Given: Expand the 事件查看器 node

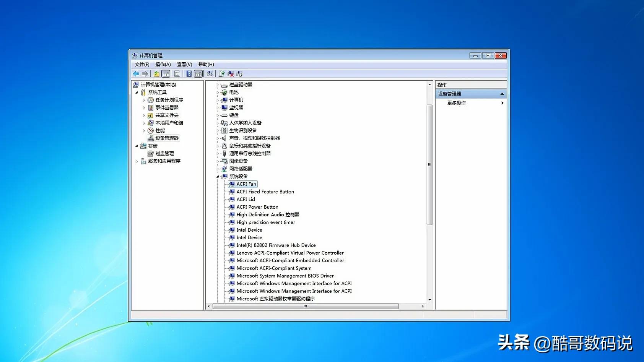Looking at the screenshot, I should [144, 108].
